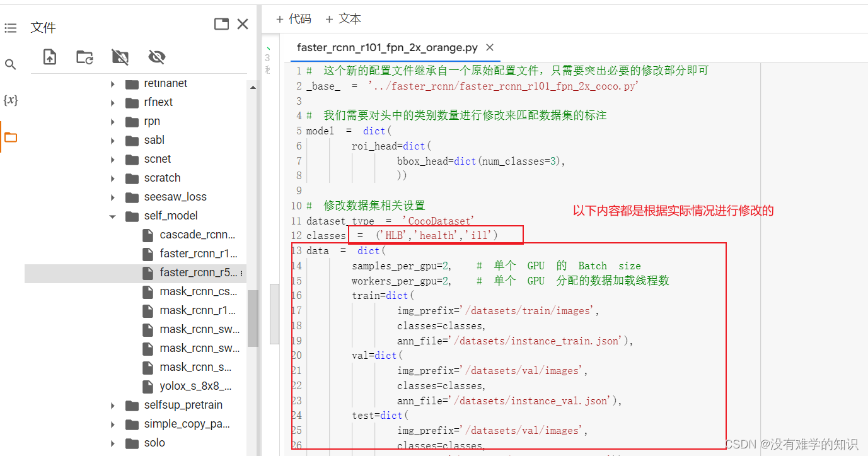This screenshot has width=868, height=456.
Task: Open the mask_rcnn_r1... file
Action: (197, 310)
